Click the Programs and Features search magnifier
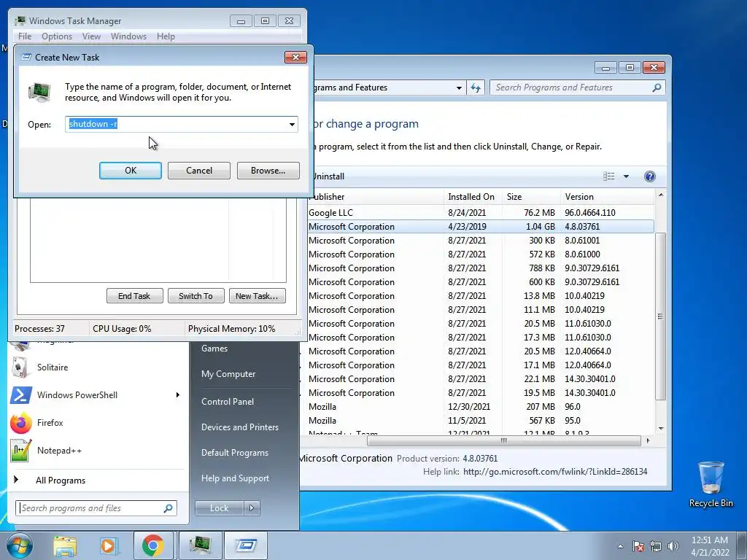 pyautogui.click(x=657, y=87)
